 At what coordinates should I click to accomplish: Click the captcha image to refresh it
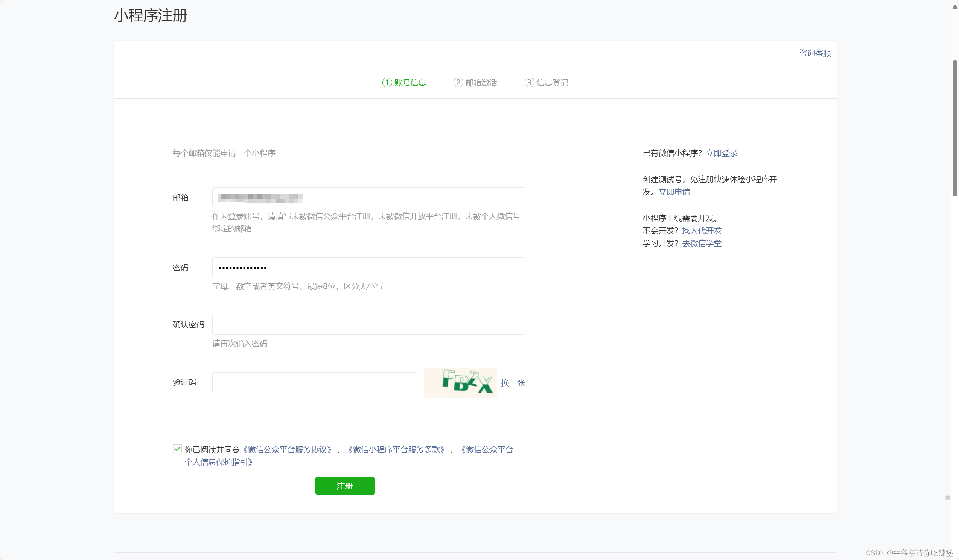click(460, 382)
